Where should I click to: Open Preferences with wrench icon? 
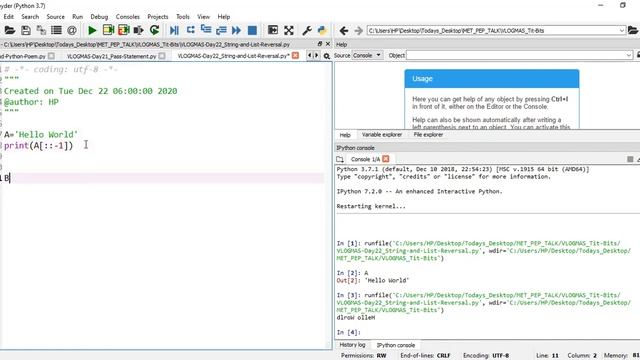(x=307, y=30)
